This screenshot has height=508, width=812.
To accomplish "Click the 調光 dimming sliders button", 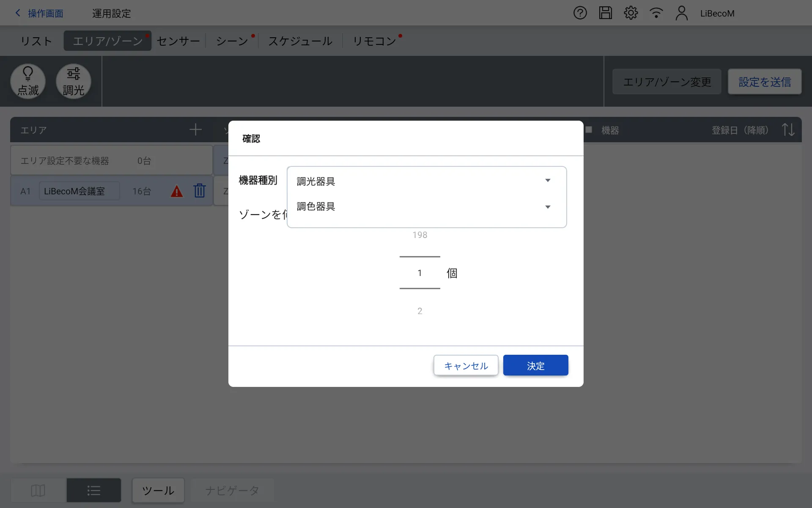I will (74, 81).
